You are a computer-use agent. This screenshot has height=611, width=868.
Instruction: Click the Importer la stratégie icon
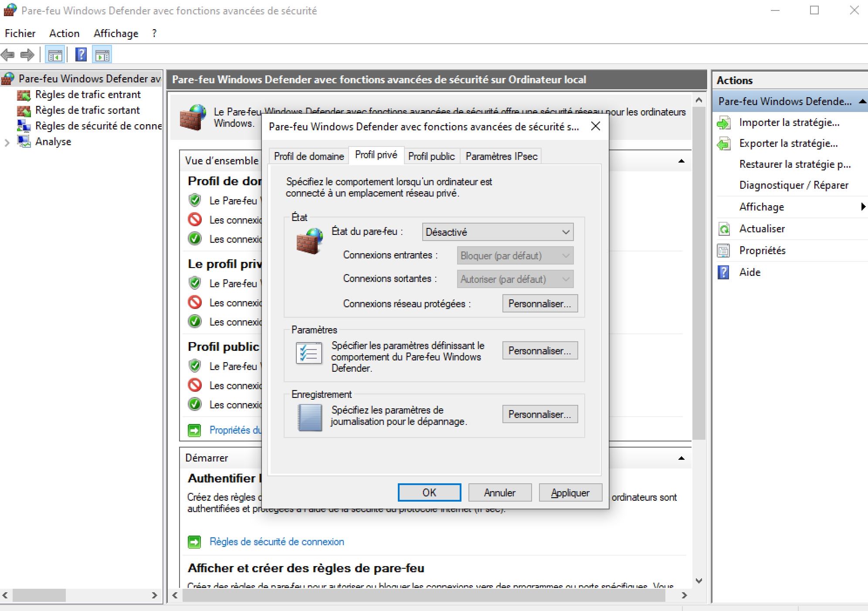coord(724,123)
